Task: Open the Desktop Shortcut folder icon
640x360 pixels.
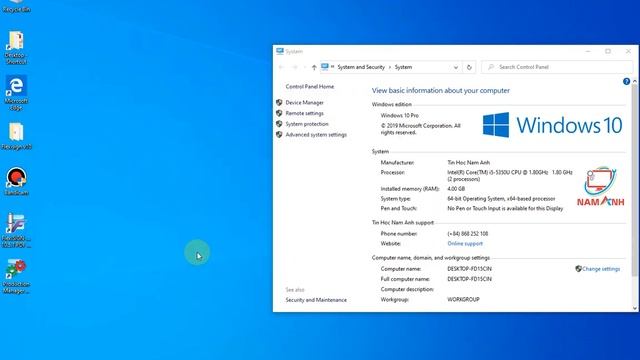Action: pos(16,47)
